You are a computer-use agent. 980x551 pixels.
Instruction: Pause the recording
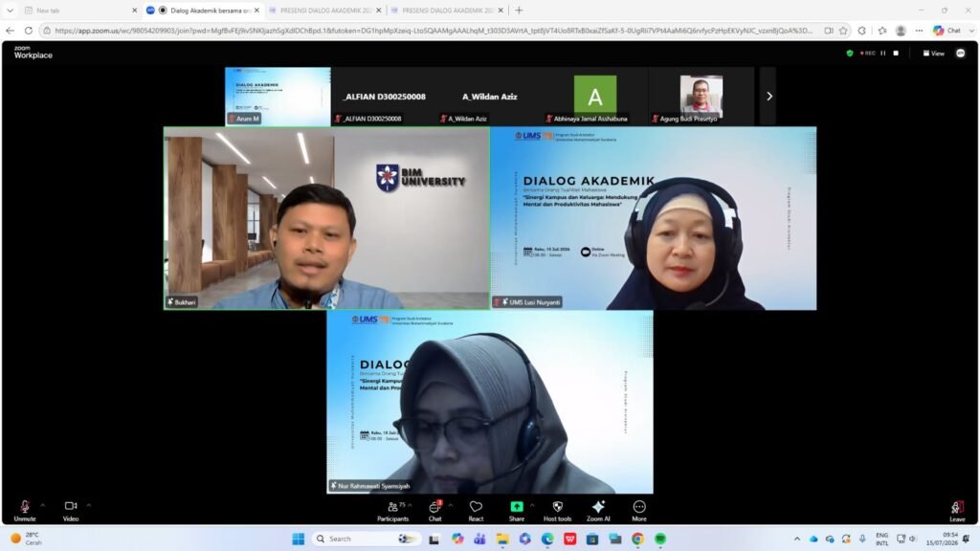[883, 54]
